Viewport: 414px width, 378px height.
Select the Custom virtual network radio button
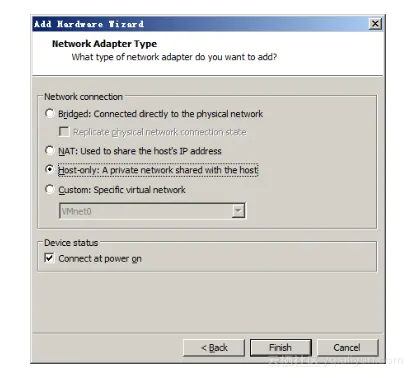coord(50,189)
